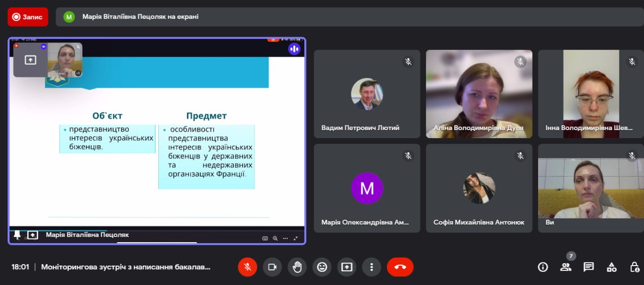The width and height of the screenshot is (644, 285).
Task: Click the participant count badge 7
Action: point(571,256)
